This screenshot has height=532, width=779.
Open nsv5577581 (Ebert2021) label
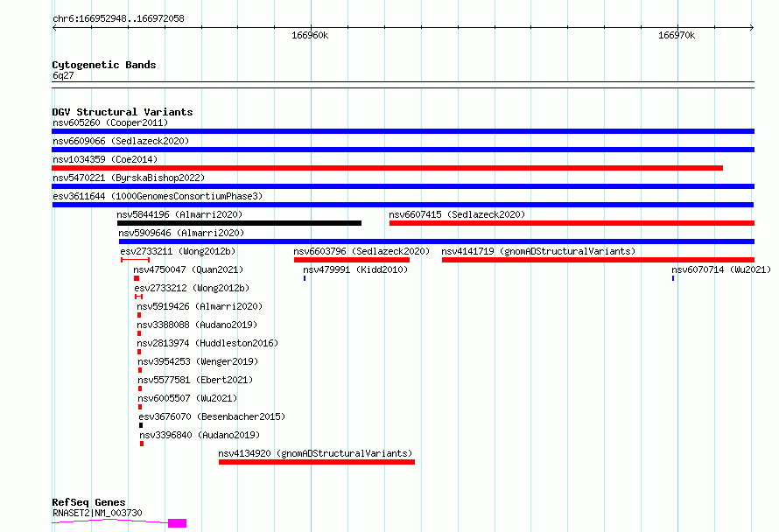click(x=196, y=380)
